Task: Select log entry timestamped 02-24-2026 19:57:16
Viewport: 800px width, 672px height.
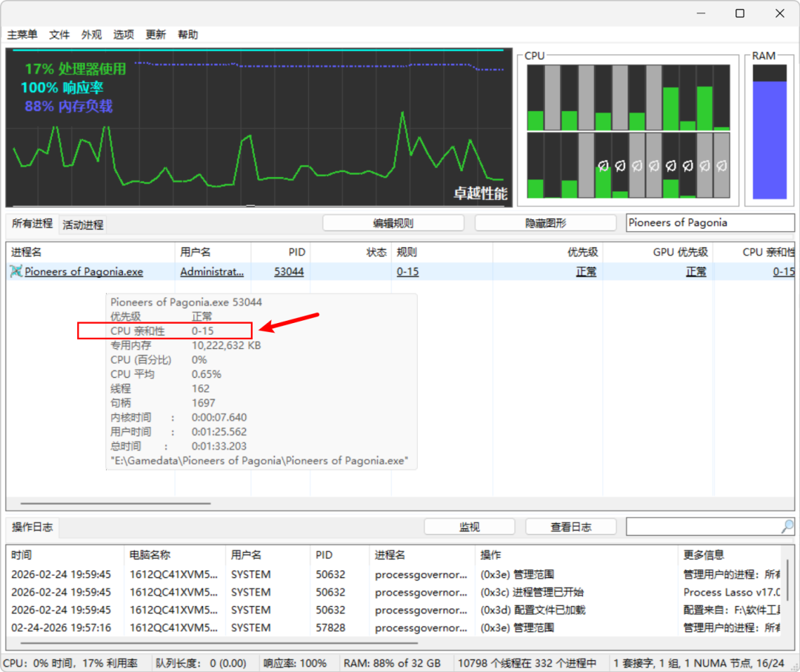Action: tap(393, 628)
